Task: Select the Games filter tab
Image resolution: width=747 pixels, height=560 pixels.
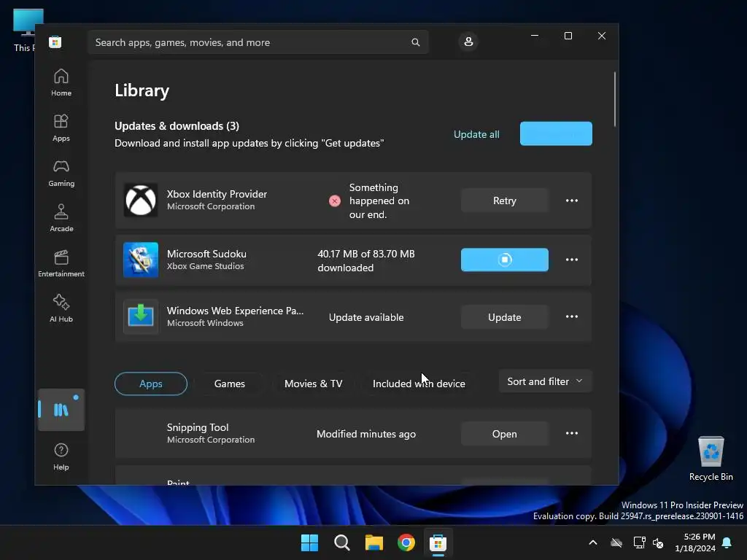Action: pos(230,384)
